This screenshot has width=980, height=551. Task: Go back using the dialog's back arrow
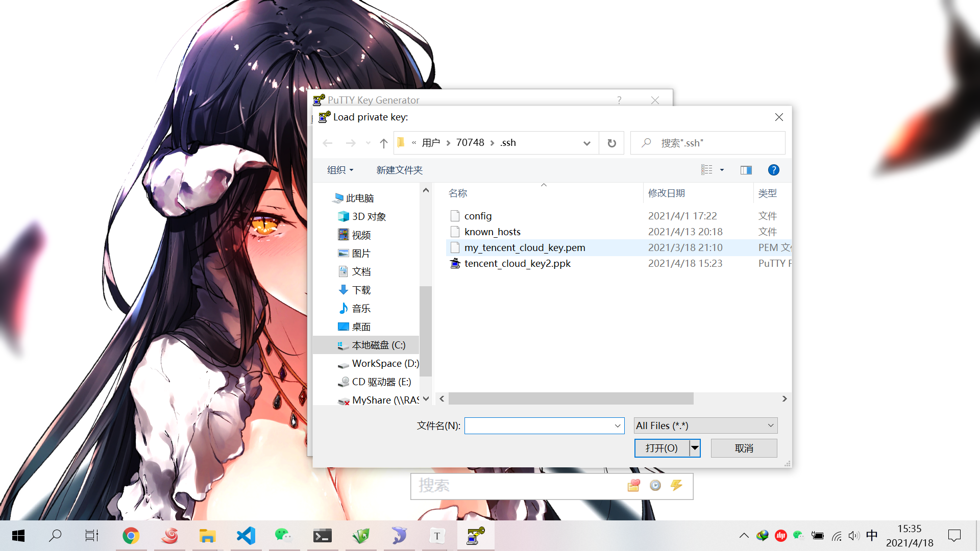(328, 143)
